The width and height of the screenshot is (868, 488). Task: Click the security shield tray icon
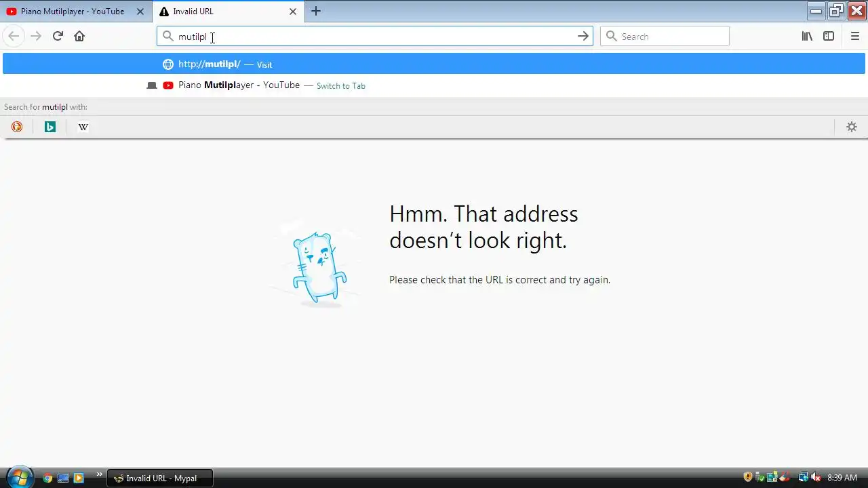tap(748, 478)
